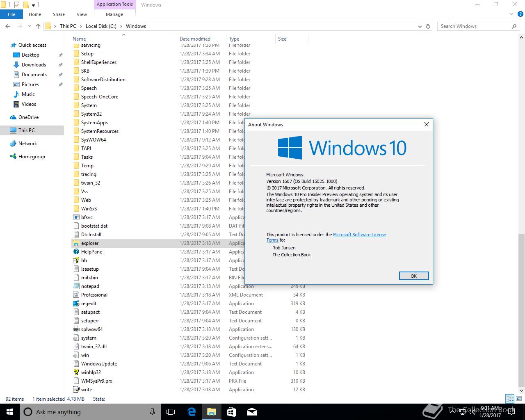Screen dimensions: 525x420
Task: Select Network in navigation pane
Action: 28,144
